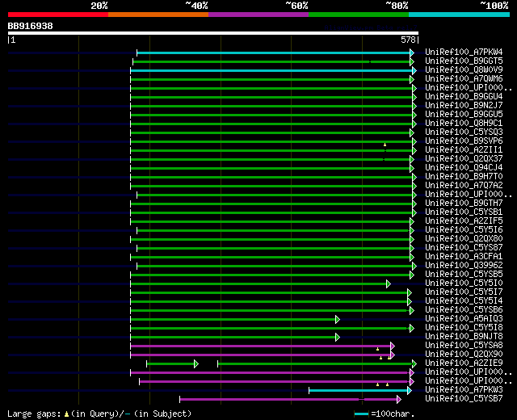The image size is (517, 420).
Task: Select the UniRef100_B9SVP6 label
Action: tap(464, 141)
